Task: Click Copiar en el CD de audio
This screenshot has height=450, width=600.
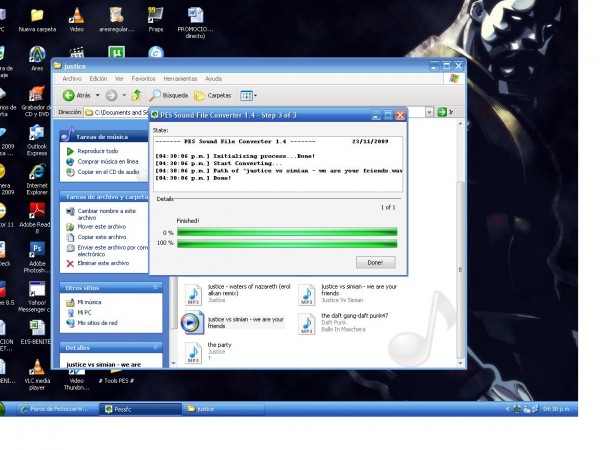Action: click(x=108, y=172)
